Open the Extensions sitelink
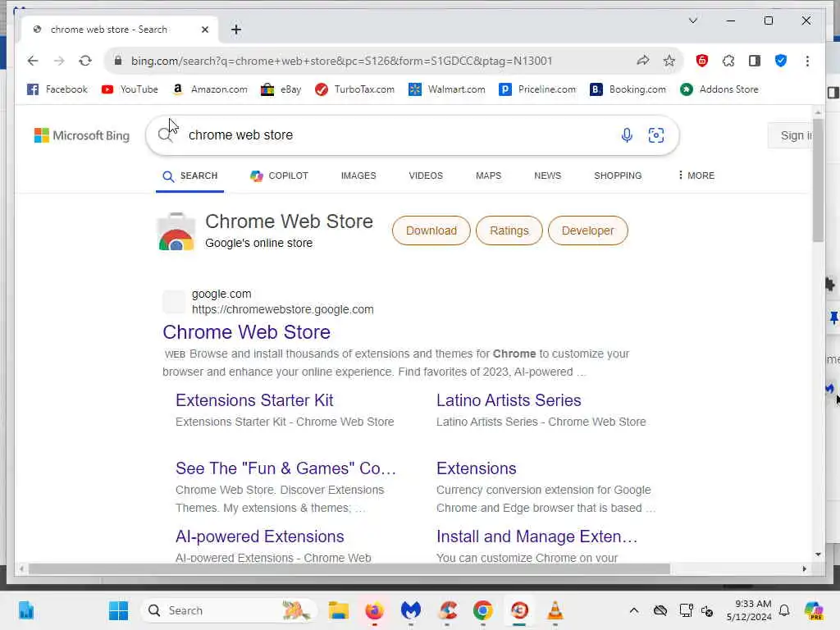 pos(477,468)
